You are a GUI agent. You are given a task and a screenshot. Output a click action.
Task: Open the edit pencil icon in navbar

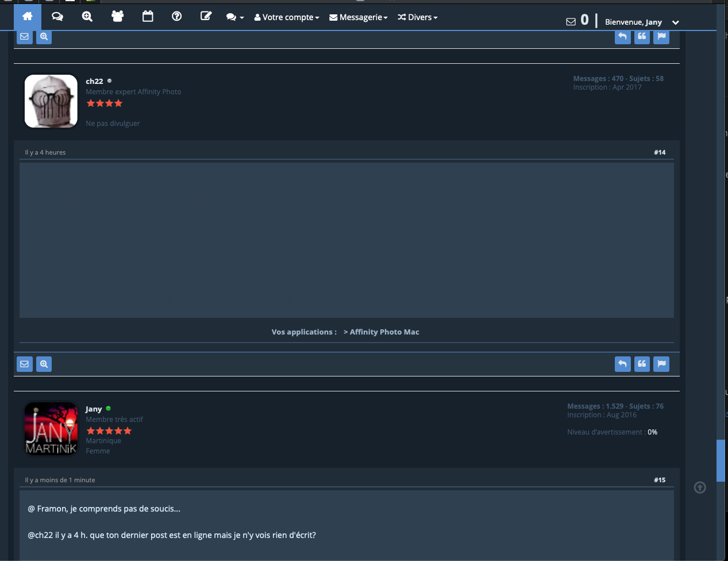click(206, 17)
